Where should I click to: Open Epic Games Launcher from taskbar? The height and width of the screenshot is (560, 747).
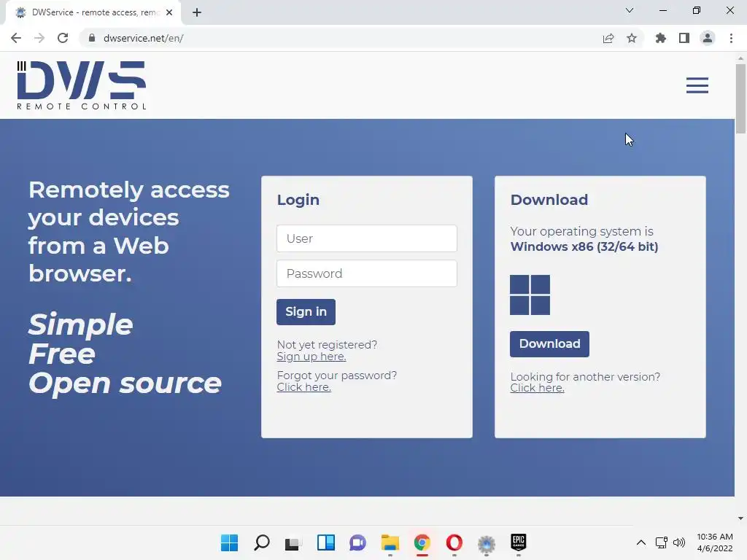(x=519, y=542)
